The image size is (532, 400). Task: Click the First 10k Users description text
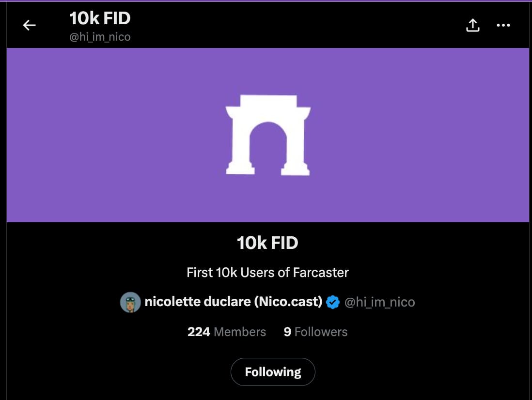(242, 272)
